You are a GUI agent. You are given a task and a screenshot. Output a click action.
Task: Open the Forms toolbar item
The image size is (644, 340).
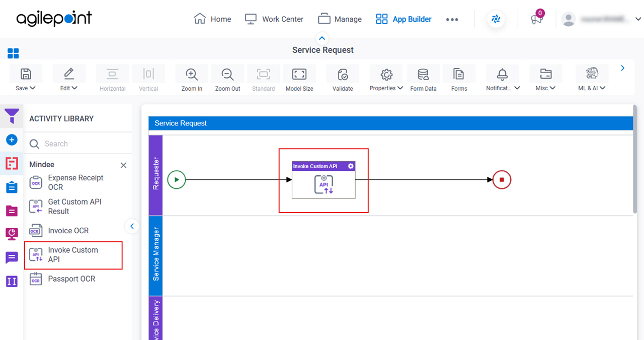(x=459, y=75)
